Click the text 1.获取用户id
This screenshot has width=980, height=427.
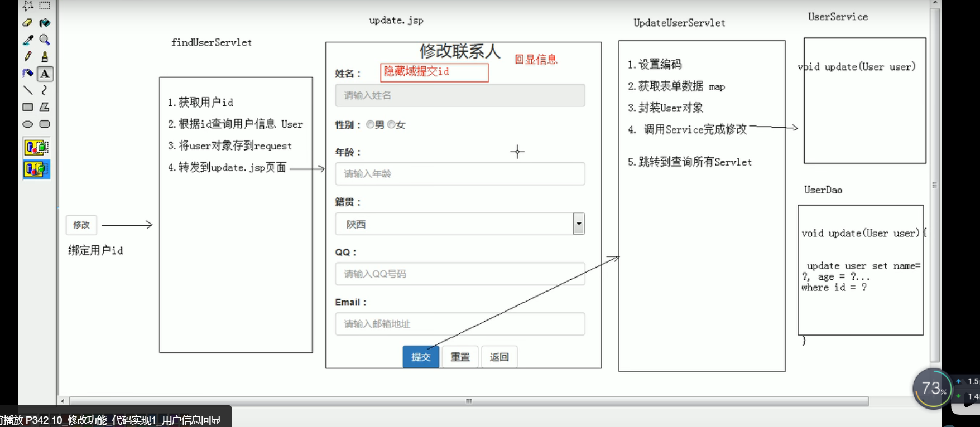tap(200, 102)
